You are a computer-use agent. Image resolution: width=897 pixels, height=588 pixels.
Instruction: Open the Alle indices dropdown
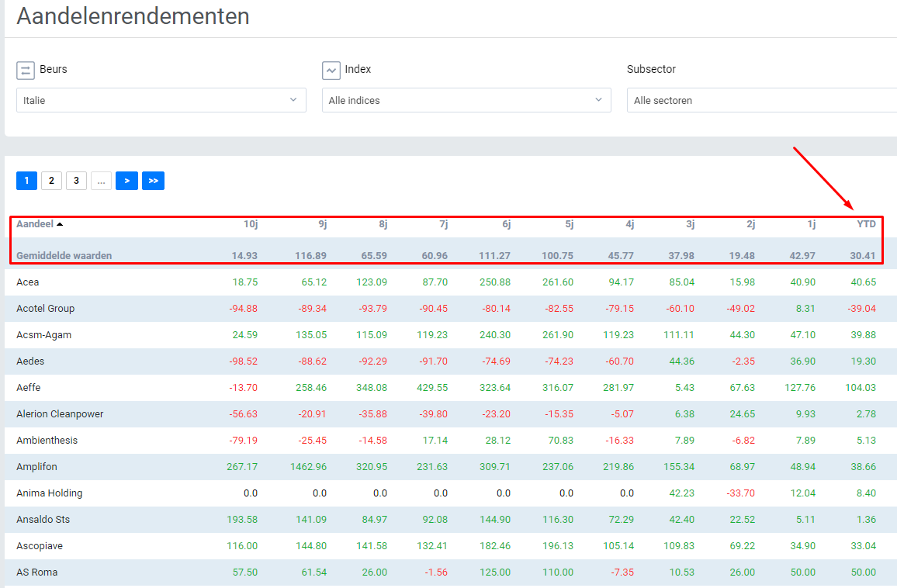click(466, 100)
